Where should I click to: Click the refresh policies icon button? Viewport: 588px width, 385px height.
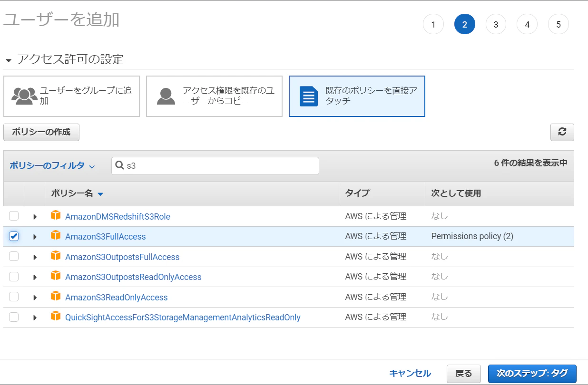[562, 132]
